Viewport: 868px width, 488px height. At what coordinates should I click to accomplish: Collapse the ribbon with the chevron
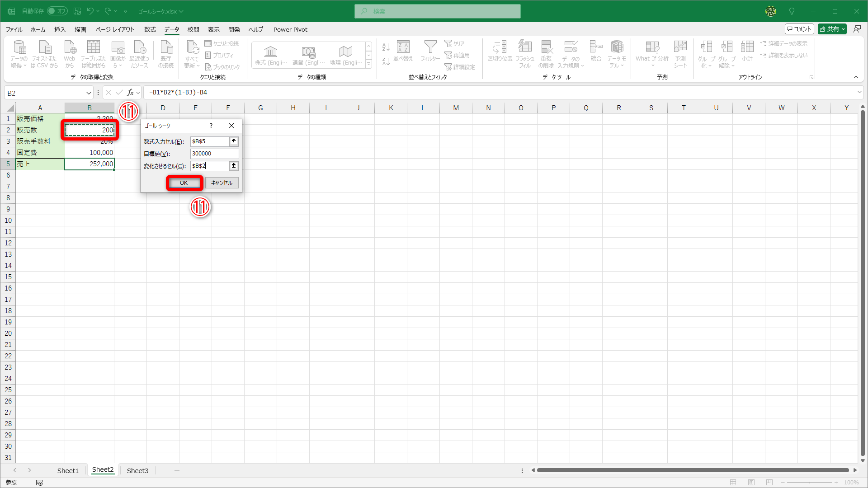[856, 77]
